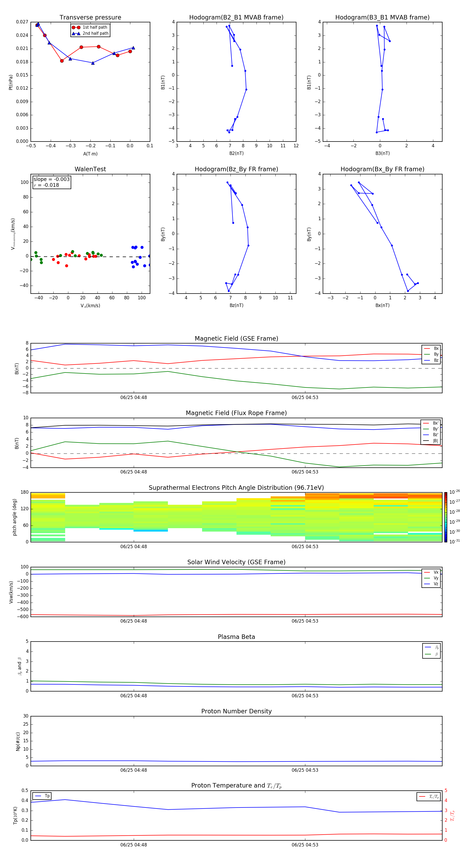This screenshot has height=868, width=473.
Task: Click the 'WalenTest' plot title
Action: point(90,169)
